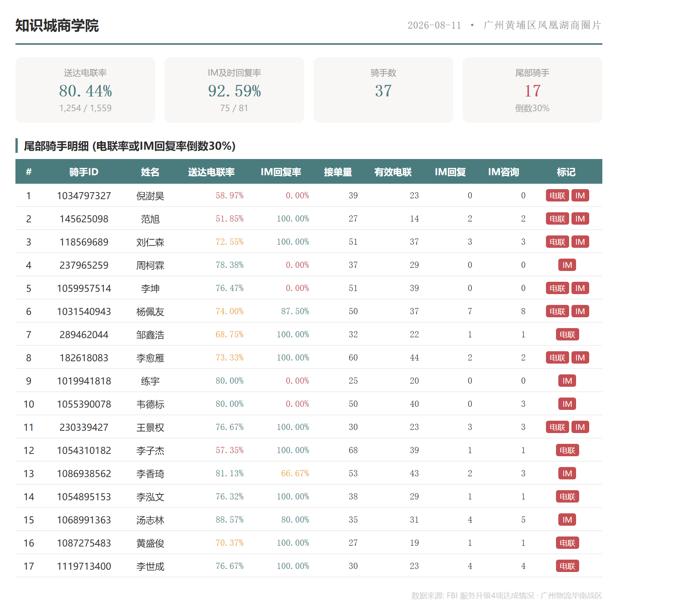
Task: Click rider name 倪澍昊
Action: [150, 196]
